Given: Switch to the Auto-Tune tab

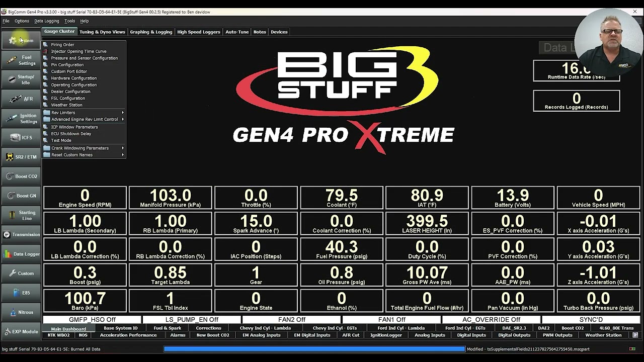Looking at the screenshot, I should [237, 32].
